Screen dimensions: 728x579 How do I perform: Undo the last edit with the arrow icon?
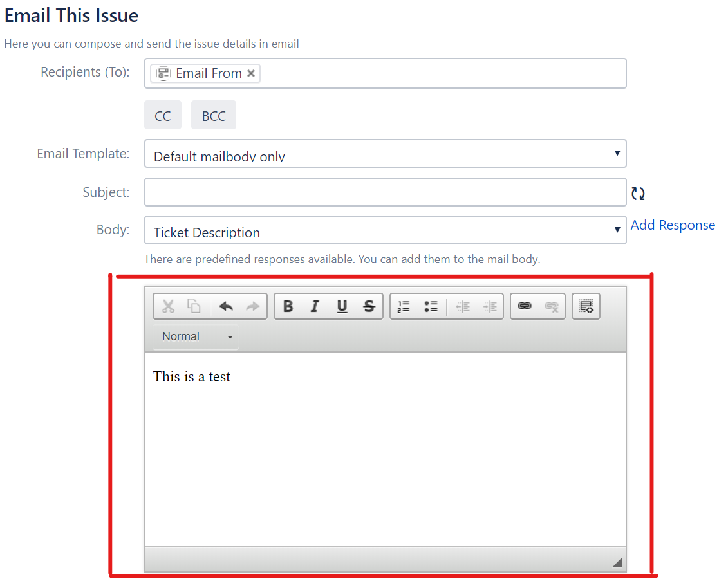coord(226,306)
